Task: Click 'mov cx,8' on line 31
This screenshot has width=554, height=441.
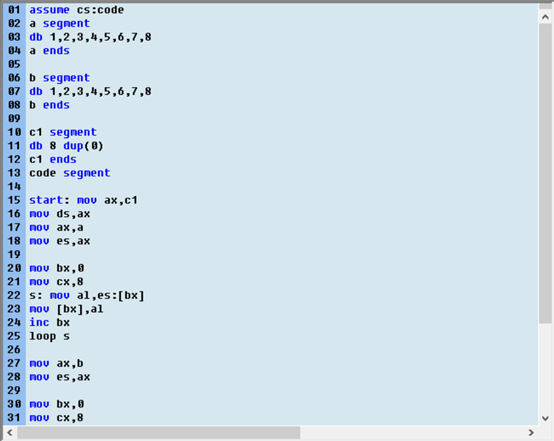Action: 57,418
